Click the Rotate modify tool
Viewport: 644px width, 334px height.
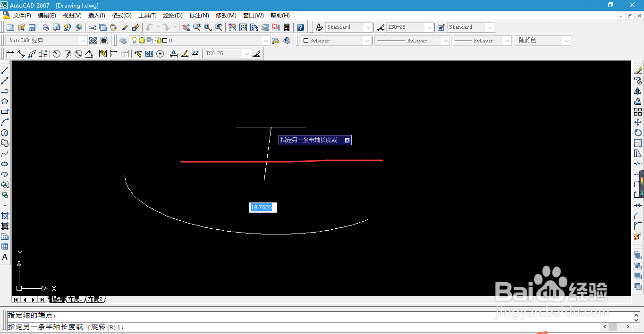point(638,133)
